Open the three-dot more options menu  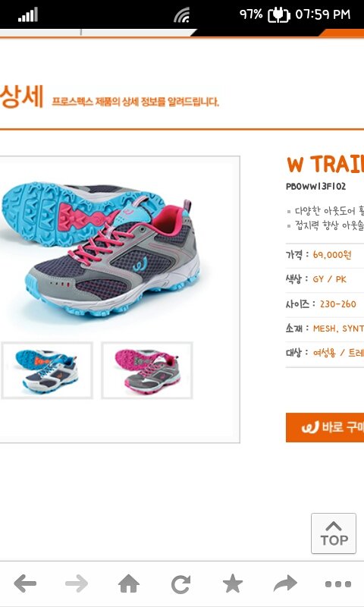338,583
